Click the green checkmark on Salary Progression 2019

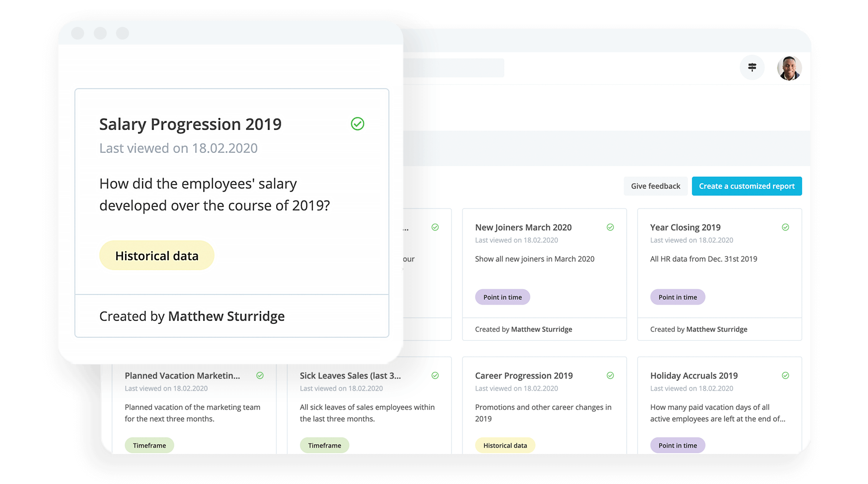[x=358, y=123]
